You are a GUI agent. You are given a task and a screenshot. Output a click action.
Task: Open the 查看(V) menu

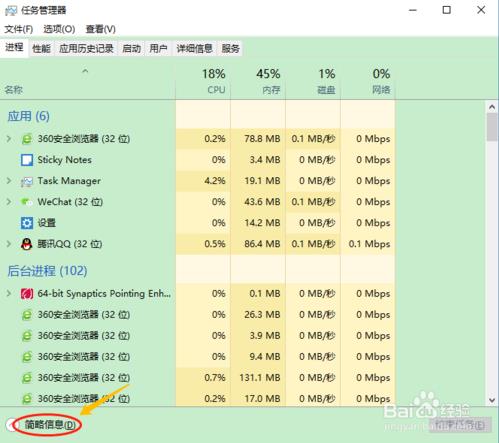pyautogui.click(x=100, y=29)
